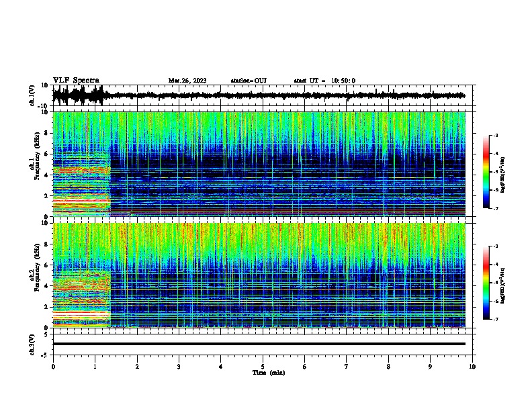The height and width of the screenshot is (411, 532).
Task: Click "-3" on the ch.1 colour bar
Action: pyautogui.click(x=496, y=136)
